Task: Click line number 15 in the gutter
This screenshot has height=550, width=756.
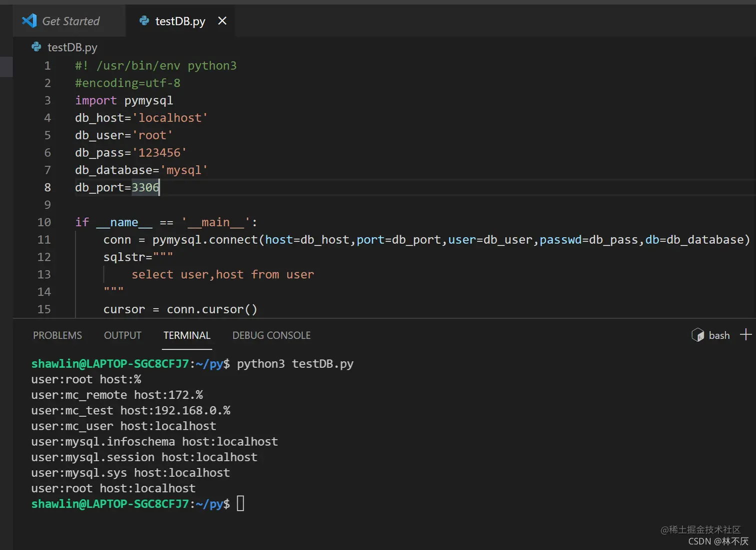Action: [44, 309]
